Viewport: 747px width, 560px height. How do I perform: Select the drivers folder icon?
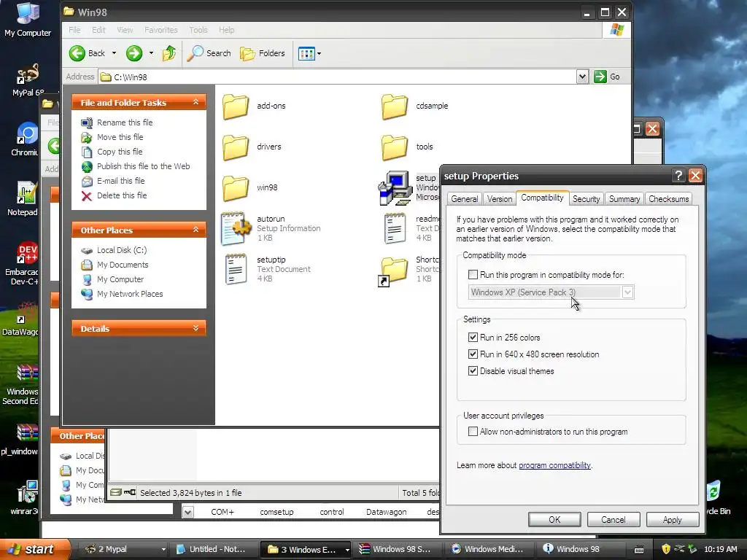pos(236,147)
